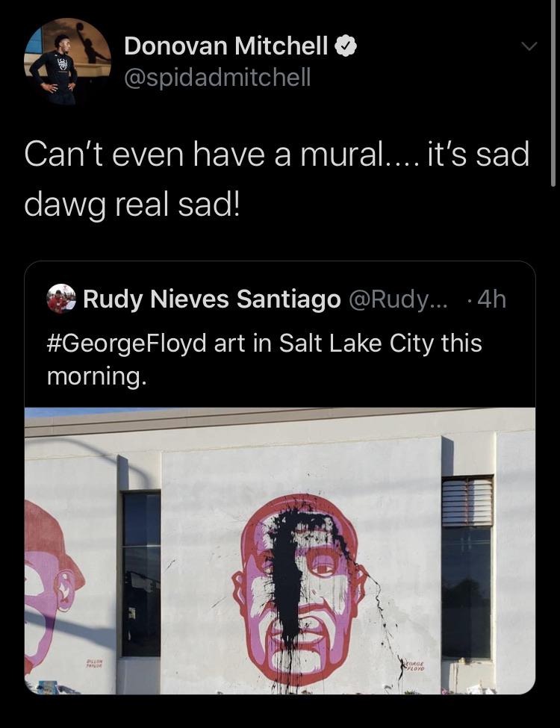Screen dimensions: 560x728
Task: Click the truncated @Rudy... handle
Action: (399, 299)
